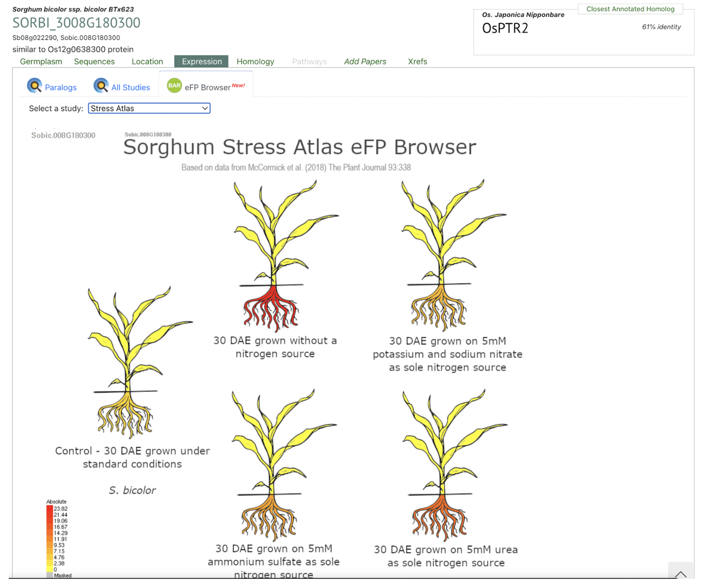The width and height of the screenshot is (701, 588).
Task: Click roots of the ammonium sulfate plant
Action: tap(269, 518)
